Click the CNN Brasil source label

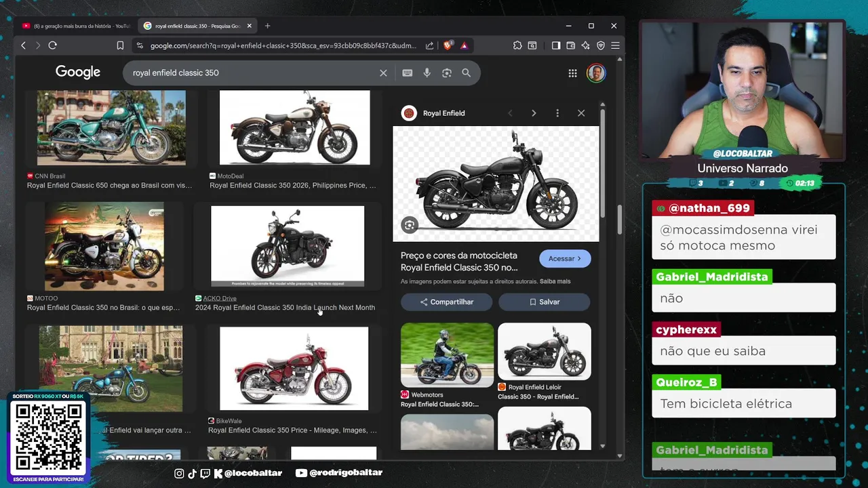coord(50,176)
